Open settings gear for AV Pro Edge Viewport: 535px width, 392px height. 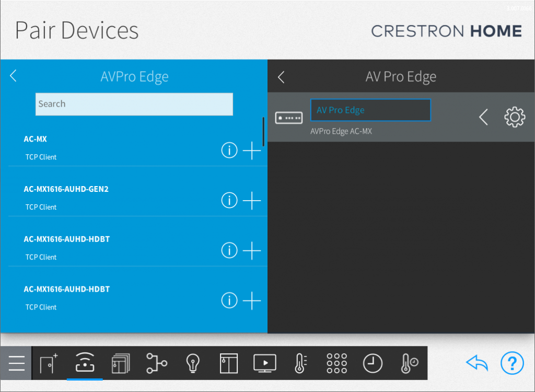[x=515, y=117]
